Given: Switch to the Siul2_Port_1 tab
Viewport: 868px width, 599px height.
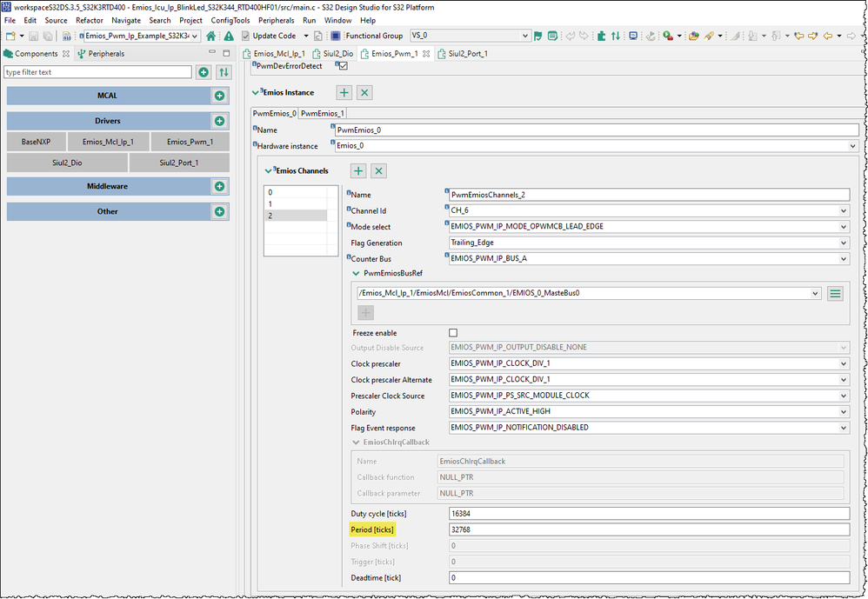Looking at the screenshot, I should coord(469,52).
